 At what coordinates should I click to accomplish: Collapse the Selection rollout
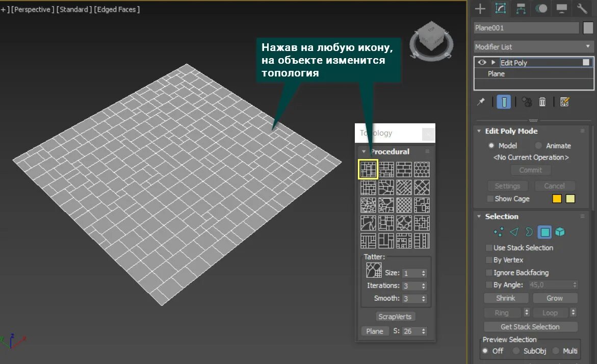(x=479, y=216)
